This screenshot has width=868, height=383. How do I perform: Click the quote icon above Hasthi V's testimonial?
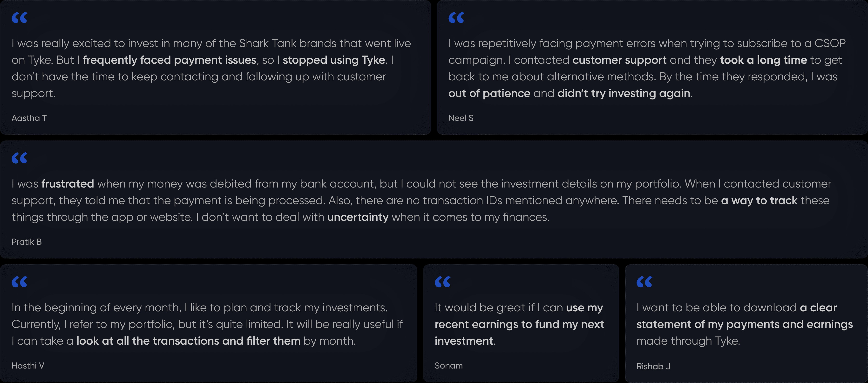[x=19, y=282]
